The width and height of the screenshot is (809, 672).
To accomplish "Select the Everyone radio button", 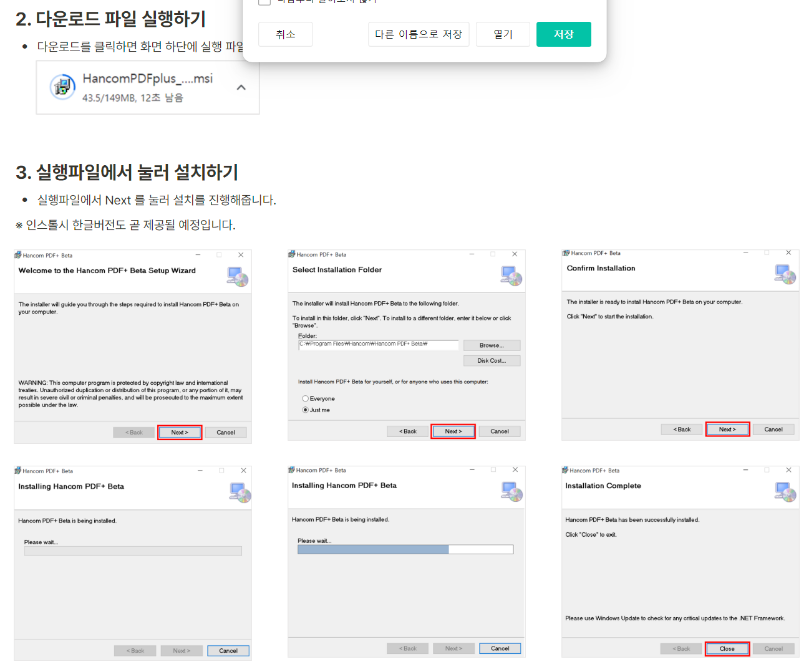I will pos(306,398).
